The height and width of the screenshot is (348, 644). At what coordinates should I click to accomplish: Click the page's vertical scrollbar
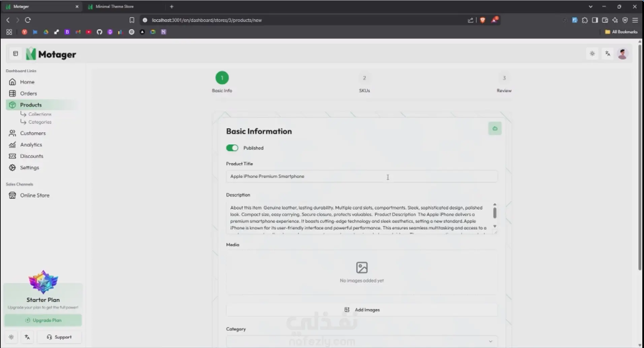pos(640,157)
